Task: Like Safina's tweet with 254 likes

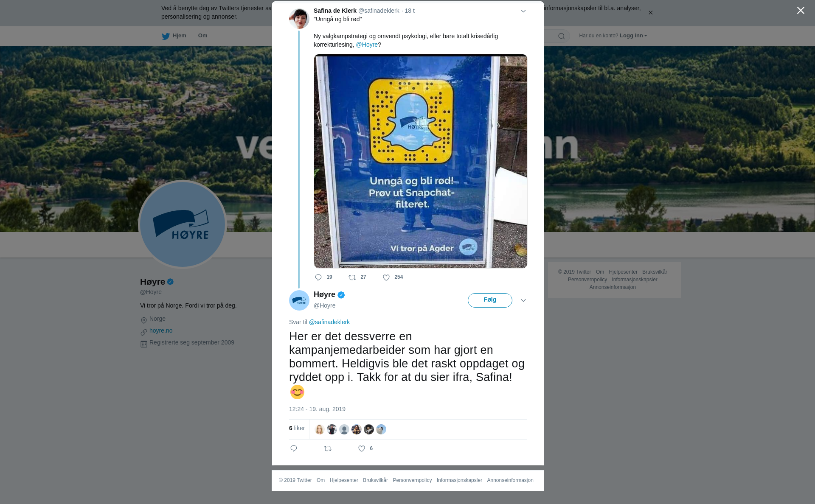Action: [386, 277]
